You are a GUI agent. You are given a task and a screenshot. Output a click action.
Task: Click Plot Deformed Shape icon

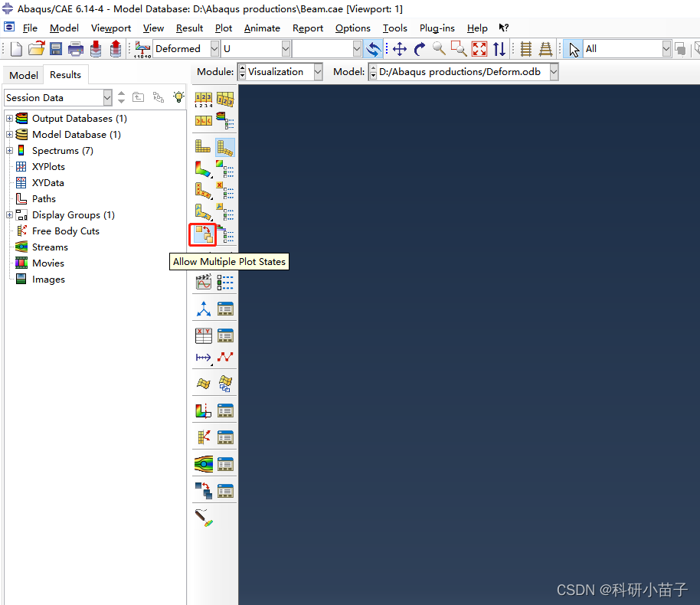pyautogui.click(x=225, y=147)
